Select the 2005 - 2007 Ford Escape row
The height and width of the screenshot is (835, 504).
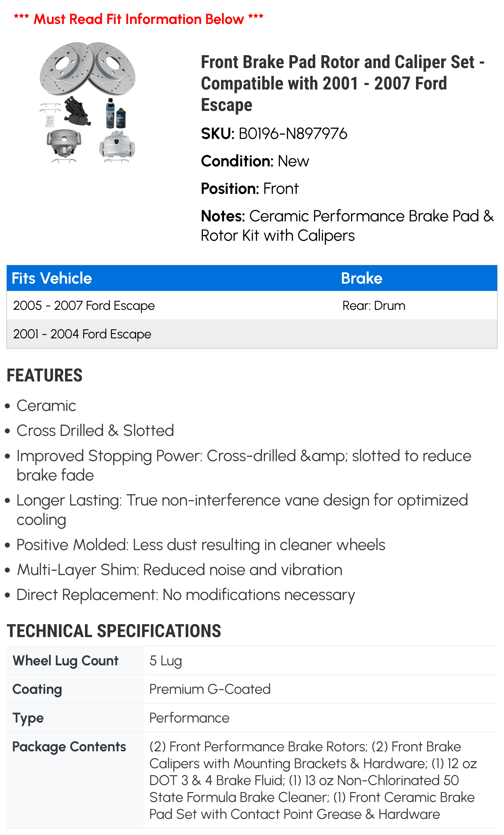[x=252, y=305]
